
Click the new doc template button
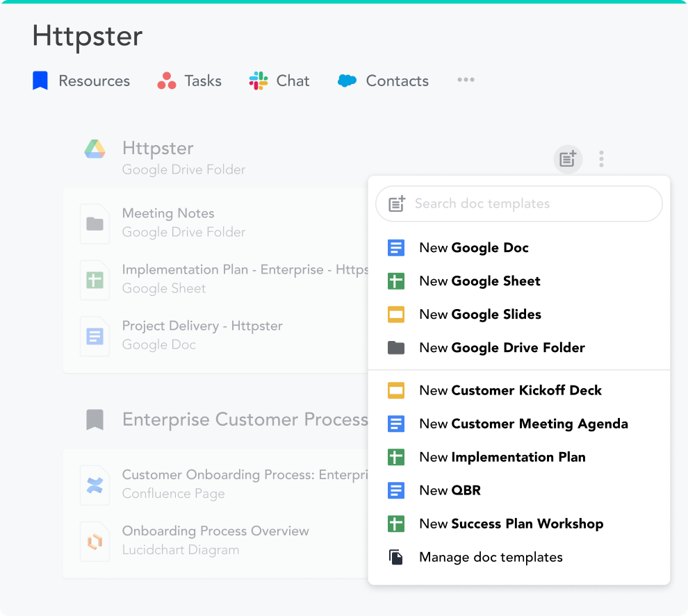tap(568, 159)
